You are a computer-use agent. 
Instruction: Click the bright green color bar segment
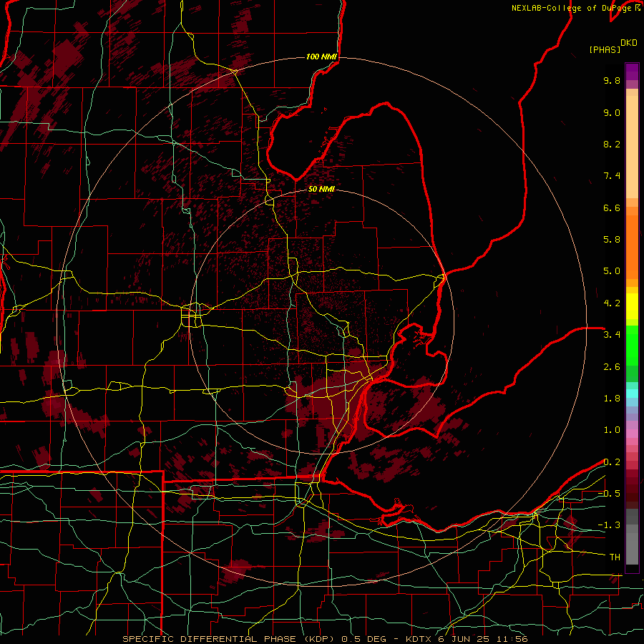click(x=632, y=346)
